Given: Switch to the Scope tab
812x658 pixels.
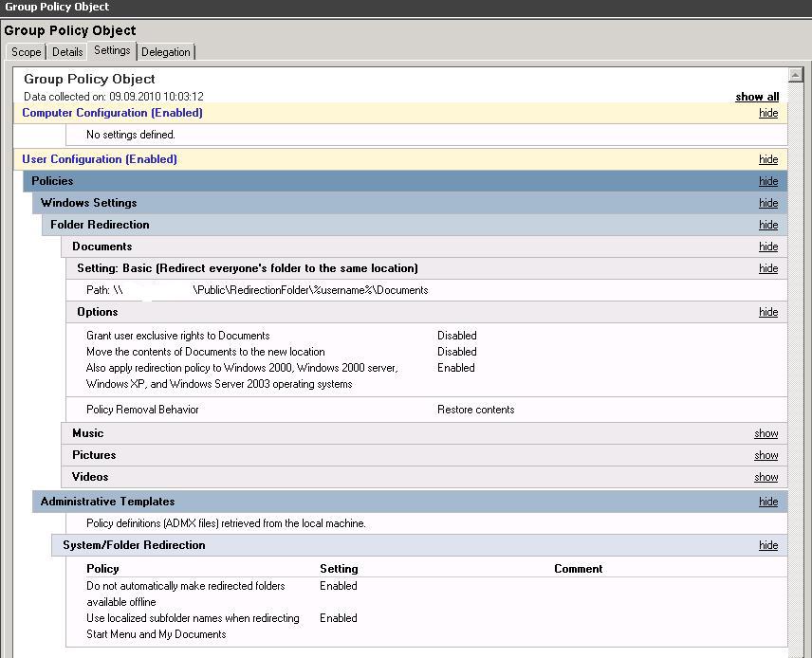Looking at the screenshot, I should 26,52.
